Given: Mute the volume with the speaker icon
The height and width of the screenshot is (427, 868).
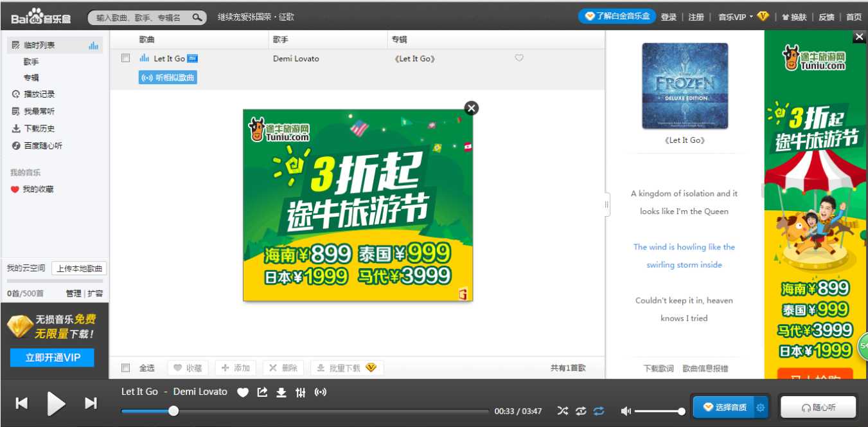Looking at the screenshot, I should pos(626,411).
